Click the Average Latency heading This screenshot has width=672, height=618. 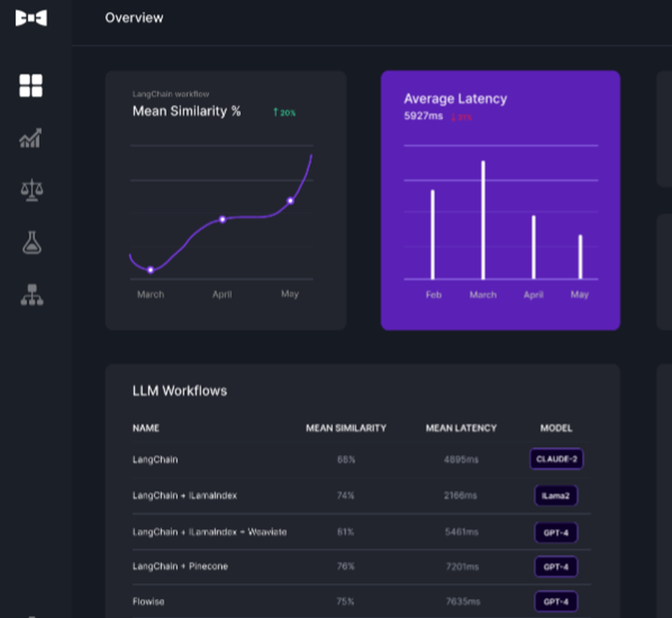click(x=455, y=99)
